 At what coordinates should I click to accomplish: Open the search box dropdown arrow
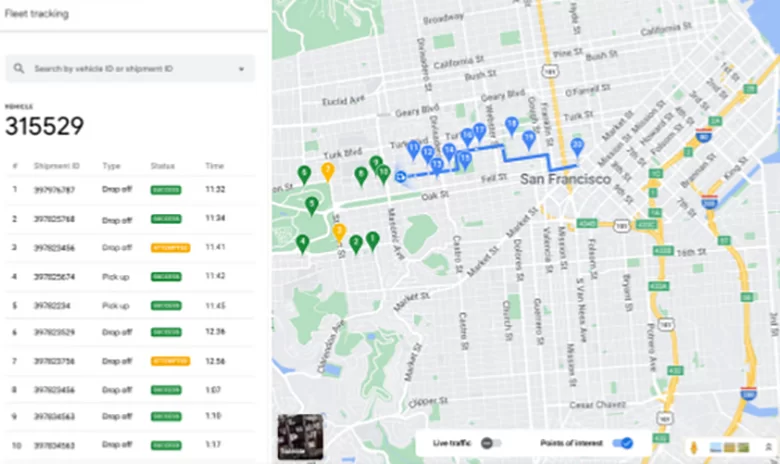point(241,69)
